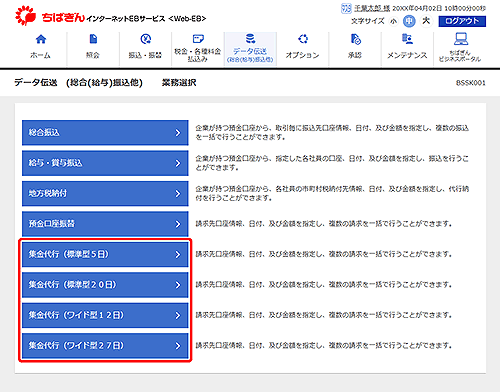Click the 地方税納付 description text
The width and height of the screenshot is (500, 392).
(332, 193)
